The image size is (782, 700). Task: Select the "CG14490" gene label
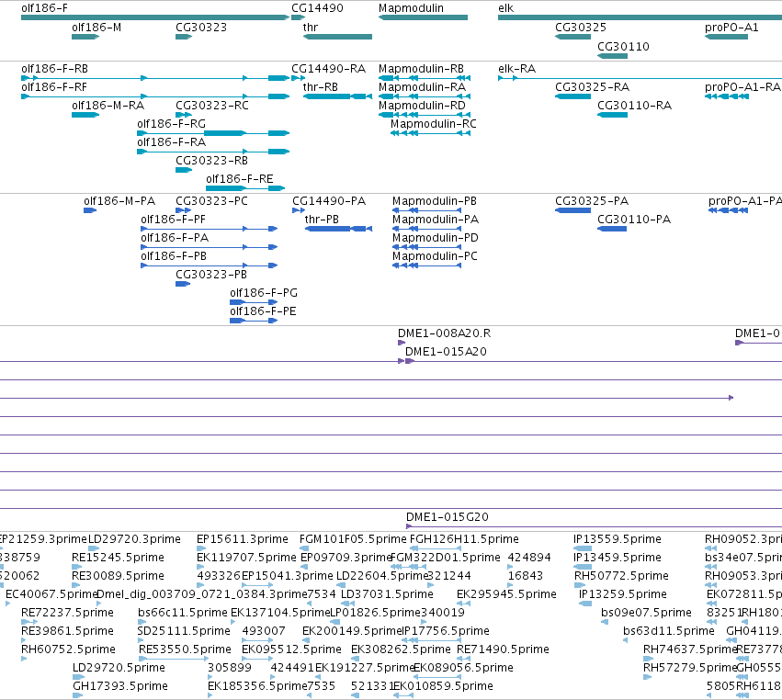pyautogui.click(x=317, y=8)
